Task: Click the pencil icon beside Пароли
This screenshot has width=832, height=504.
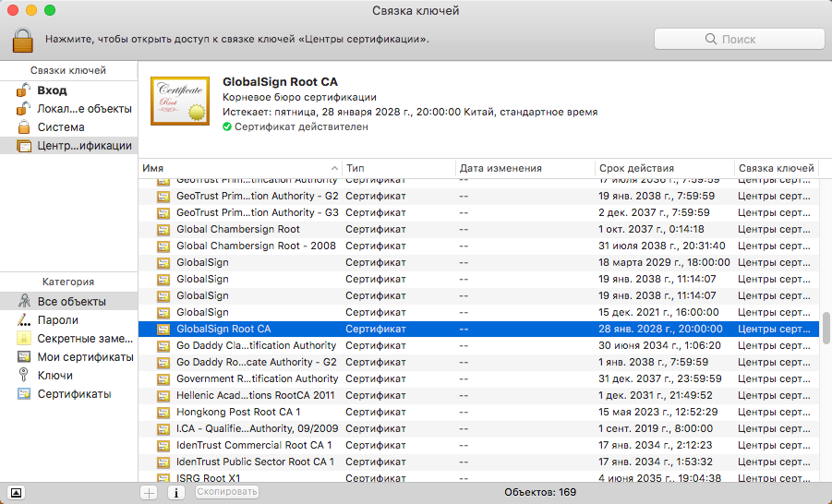Action: point(24,320)
